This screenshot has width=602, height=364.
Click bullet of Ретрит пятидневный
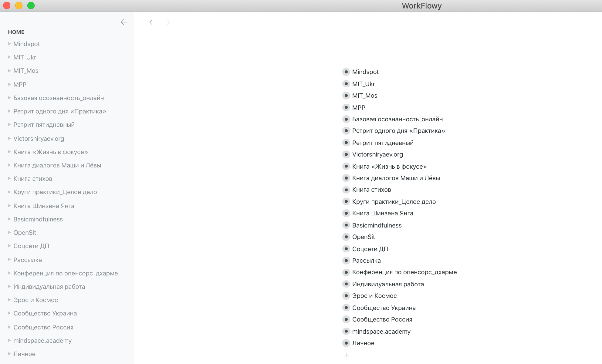(346, 143)
